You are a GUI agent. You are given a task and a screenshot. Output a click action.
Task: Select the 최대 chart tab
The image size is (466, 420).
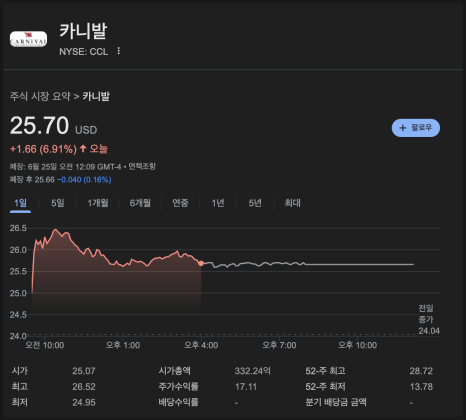(292, 203)
